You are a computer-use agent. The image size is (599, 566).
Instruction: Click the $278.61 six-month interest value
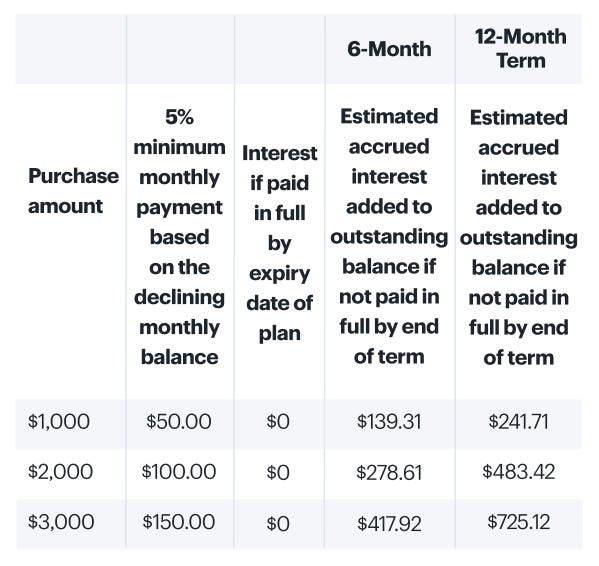389,472
